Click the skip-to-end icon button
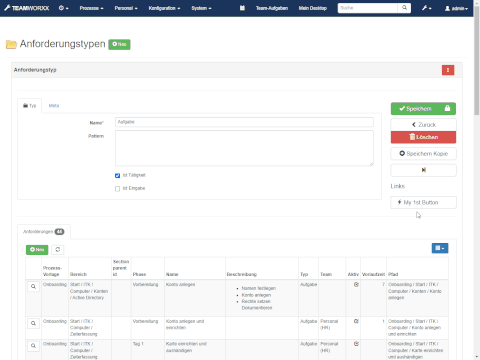The image size is (480, 360). tap(423, 170)
